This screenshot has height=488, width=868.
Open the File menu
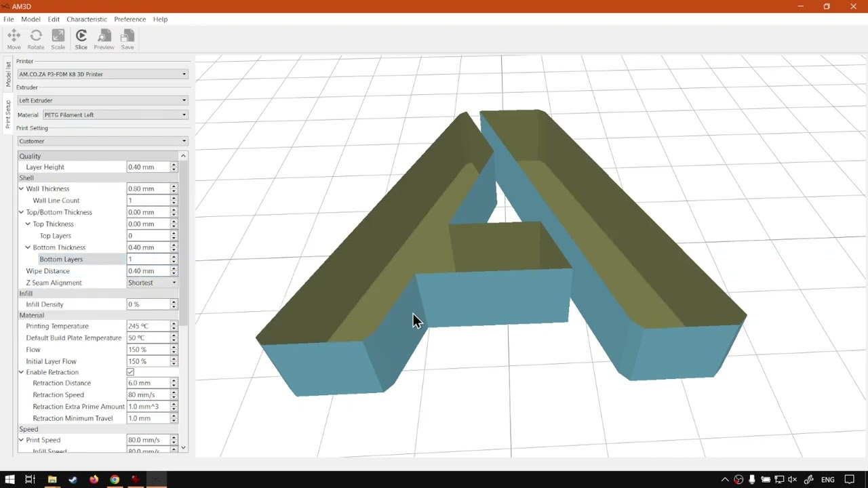[x=9, y=19]
